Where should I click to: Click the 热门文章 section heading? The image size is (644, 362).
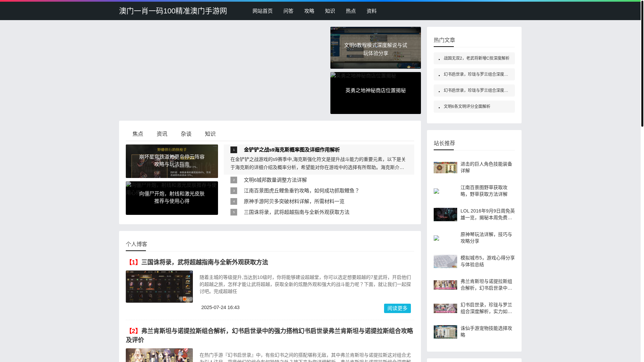[444, 40]
